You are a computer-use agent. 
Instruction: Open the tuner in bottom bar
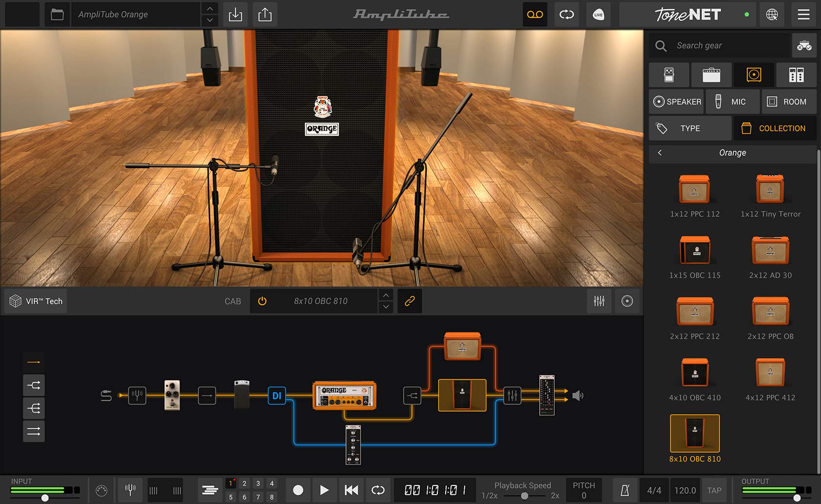pos(130,490)
